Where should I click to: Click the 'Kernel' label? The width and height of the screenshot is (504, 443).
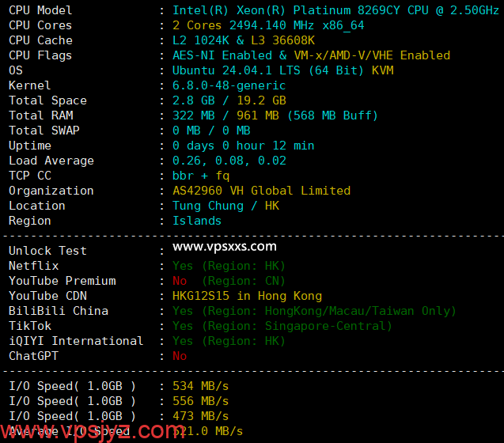pyautogui.click(x=29, y=85)
